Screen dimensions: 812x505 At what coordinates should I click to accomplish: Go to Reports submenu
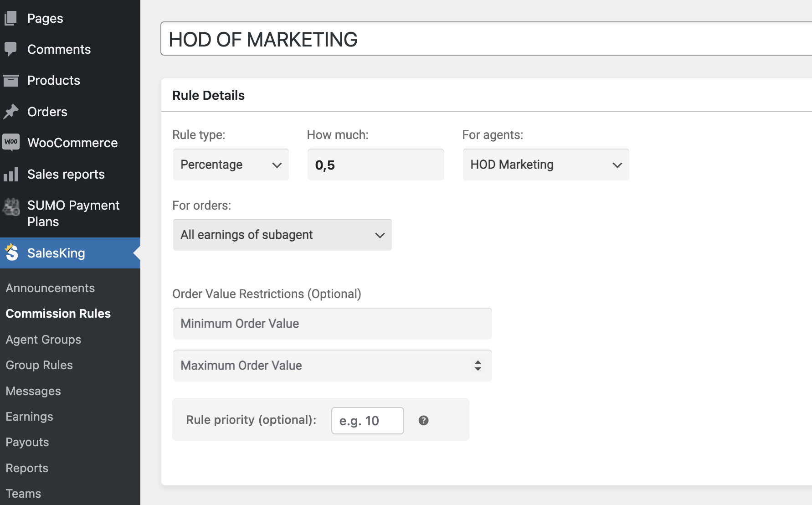click(27, 468)
